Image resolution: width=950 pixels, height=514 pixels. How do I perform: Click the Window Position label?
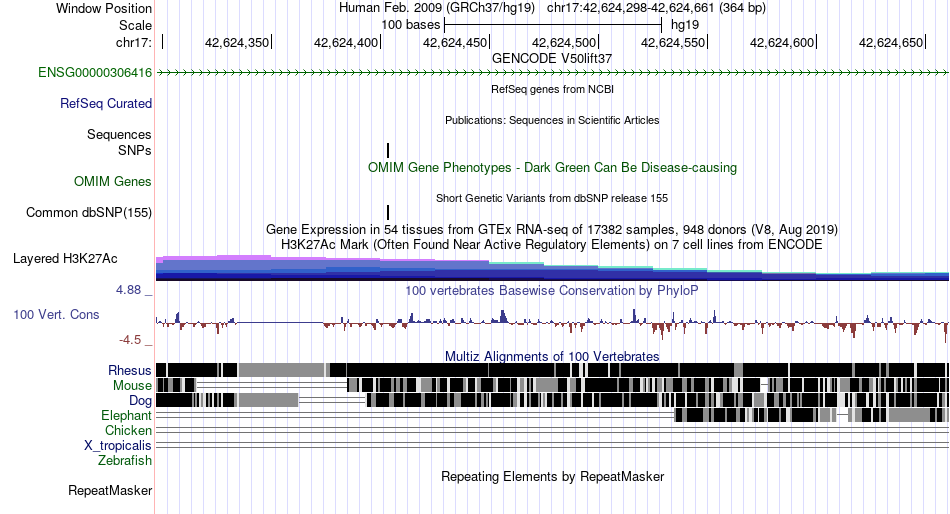[x=104, y=8]
